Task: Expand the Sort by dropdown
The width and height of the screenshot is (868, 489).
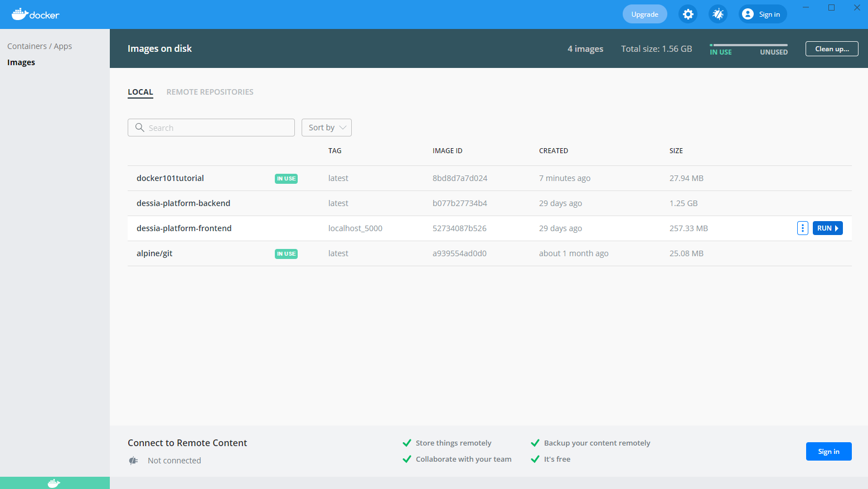Action: click(x=327, y=128)
